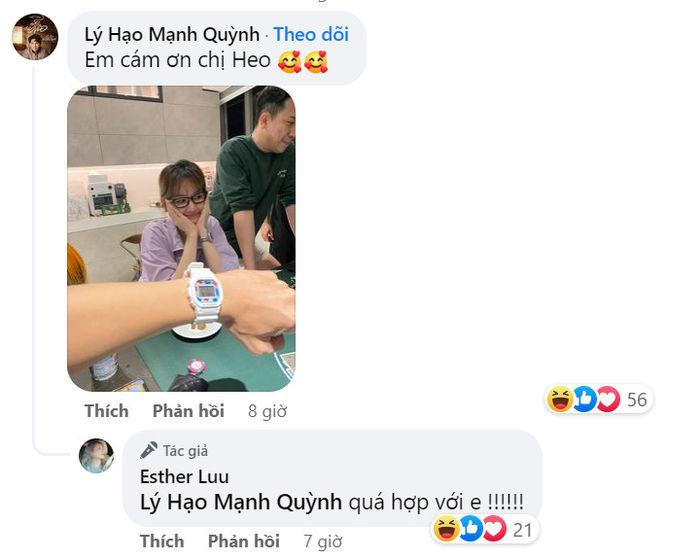Open the Esther Luu author name link

[x=184, y=476]
